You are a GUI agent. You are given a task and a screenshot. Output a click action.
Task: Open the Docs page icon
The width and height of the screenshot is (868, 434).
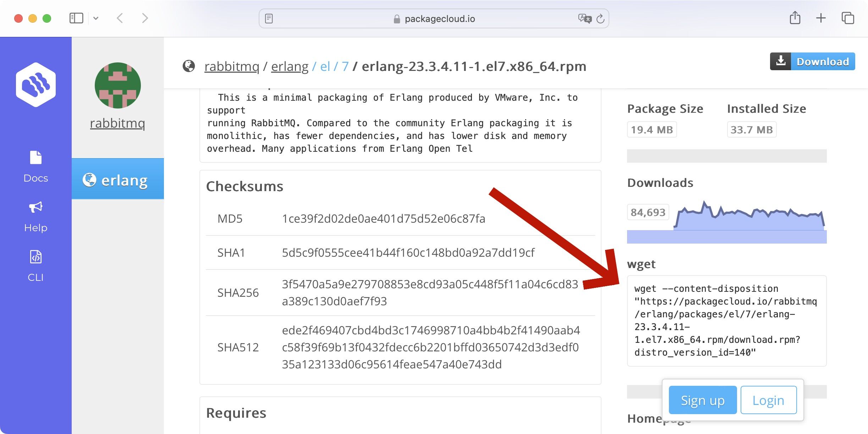[x=35, y=157]
